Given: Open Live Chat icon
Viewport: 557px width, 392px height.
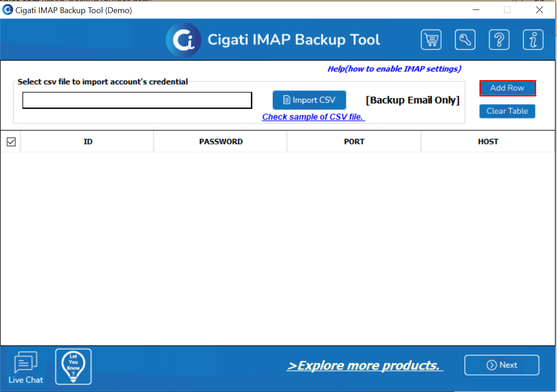Looking at the screenshot, I should point(26,368).
